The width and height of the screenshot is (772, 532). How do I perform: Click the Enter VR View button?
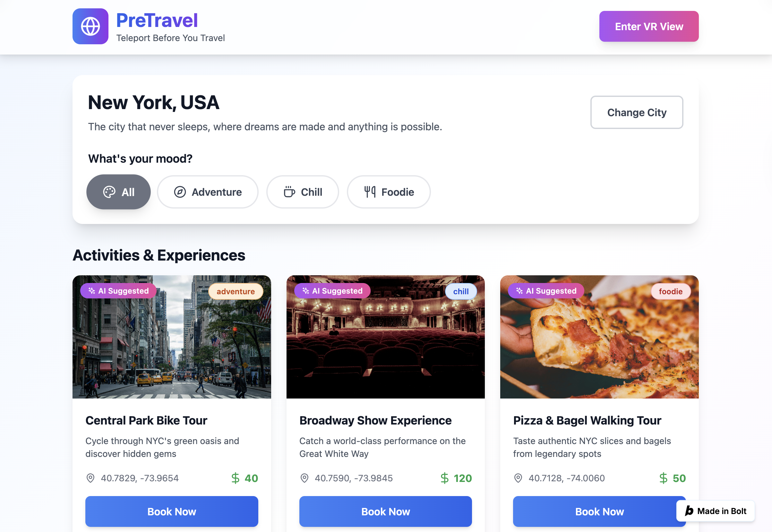(649, 26)
